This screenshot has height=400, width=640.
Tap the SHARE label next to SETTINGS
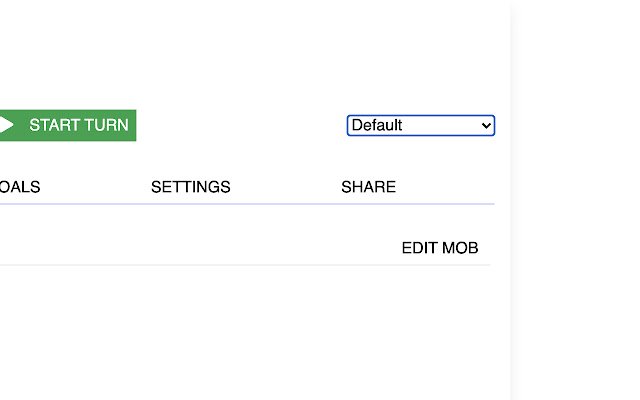tap(368, 187)
